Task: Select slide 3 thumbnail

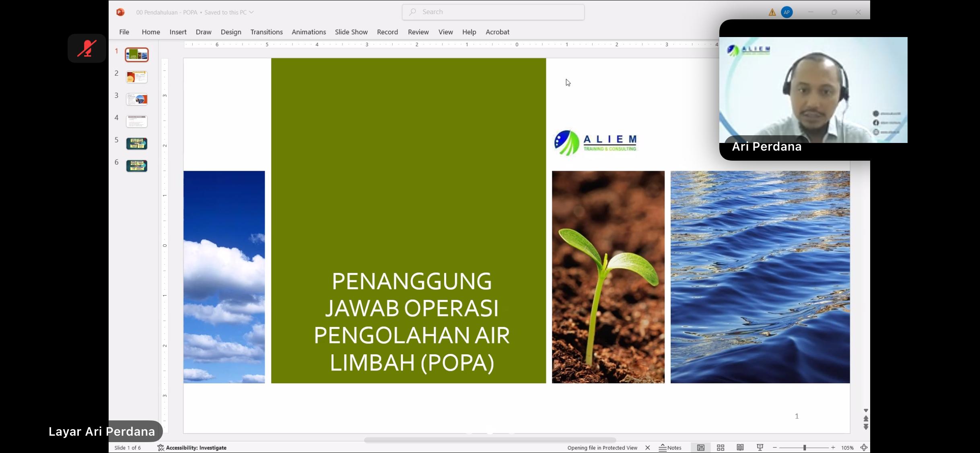Action: pyautogui.click(x=137, y=99)
